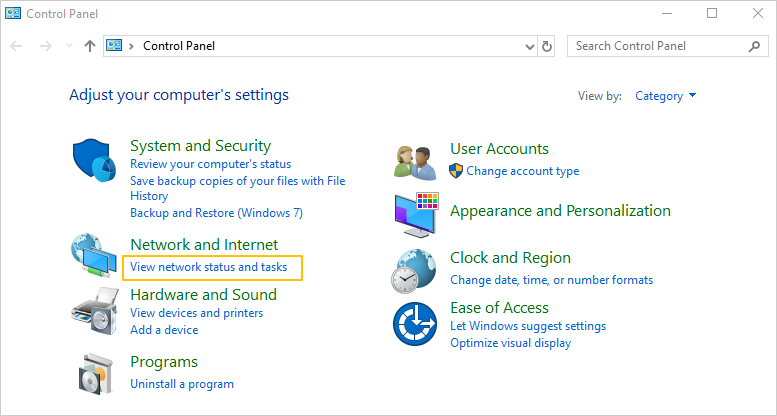
Task: Click the User Accounts people icon
Action: (416, 160)
